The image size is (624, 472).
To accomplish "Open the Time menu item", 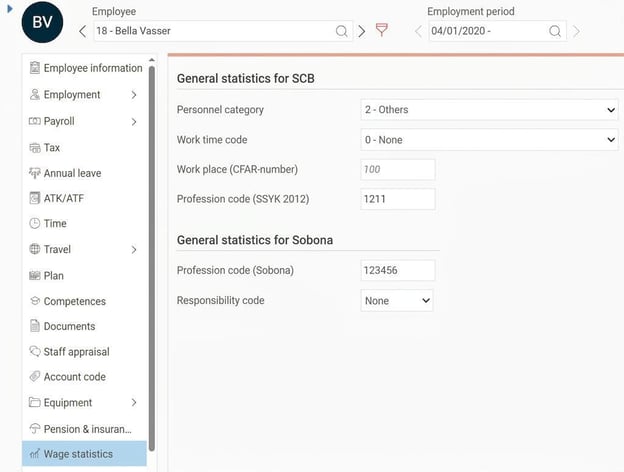I will tap(84, 223).
